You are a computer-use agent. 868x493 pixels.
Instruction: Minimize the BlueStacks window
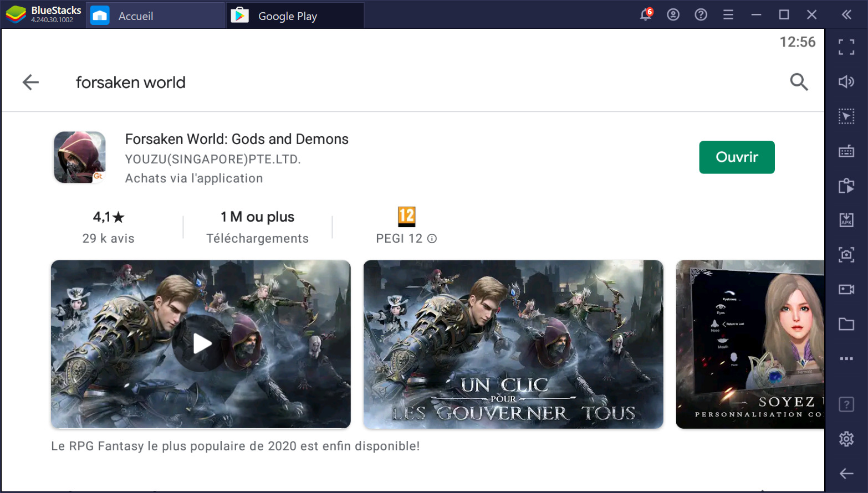point(756,15)
